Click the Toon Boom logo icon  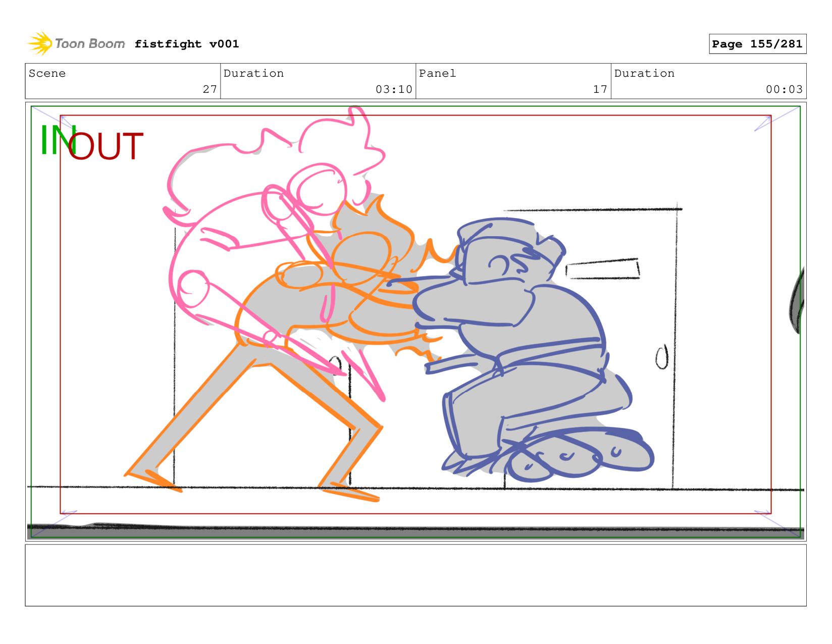click(40, 43)
